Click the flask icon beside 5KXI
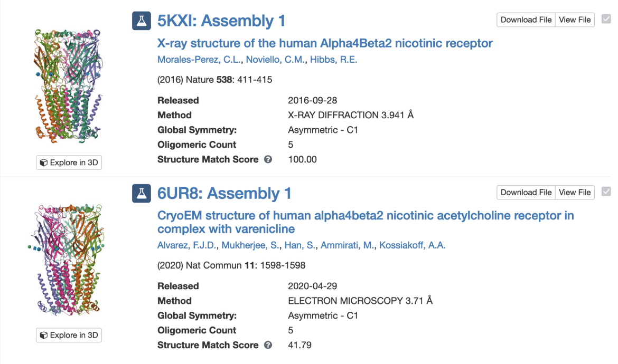The image size is (618, 364). tap(141, 21)
